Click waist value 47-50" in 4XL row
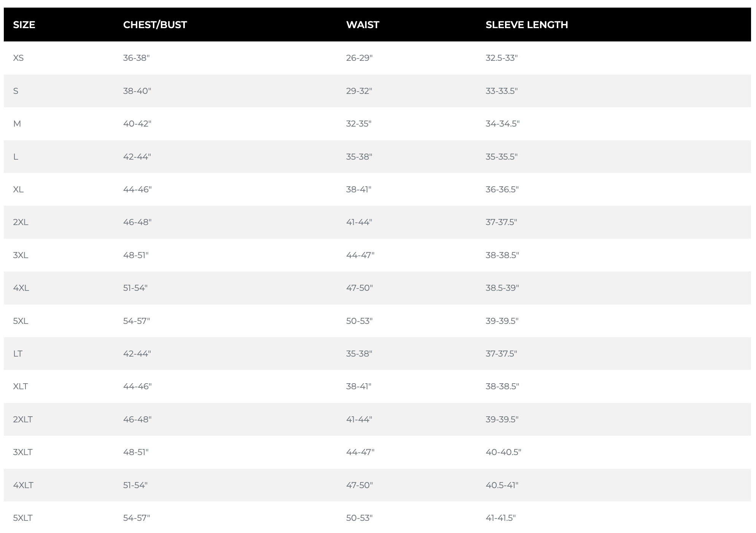756x533 pixels. point(359,288)
